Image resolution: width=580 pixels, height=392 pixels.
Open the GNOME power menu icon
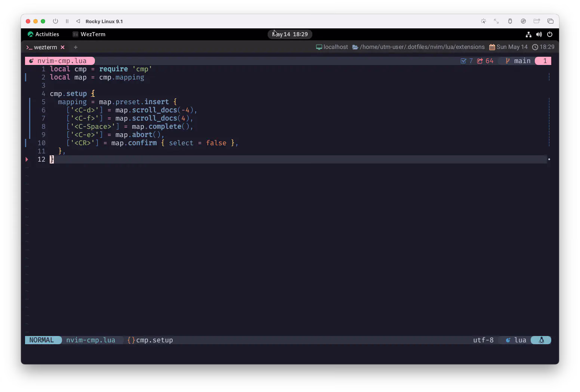click(550, 34)
